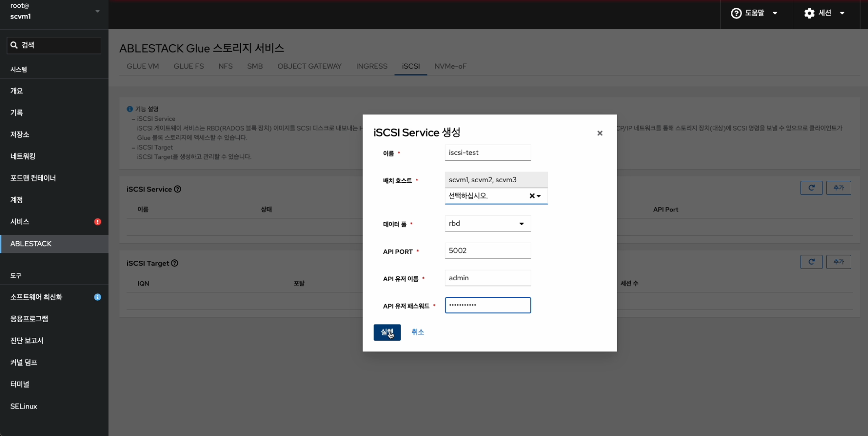Screen dimensions: 868x436
Task: Refresh the iSCSI Target list
Action: pyautogui.click(x=811, y=262)
